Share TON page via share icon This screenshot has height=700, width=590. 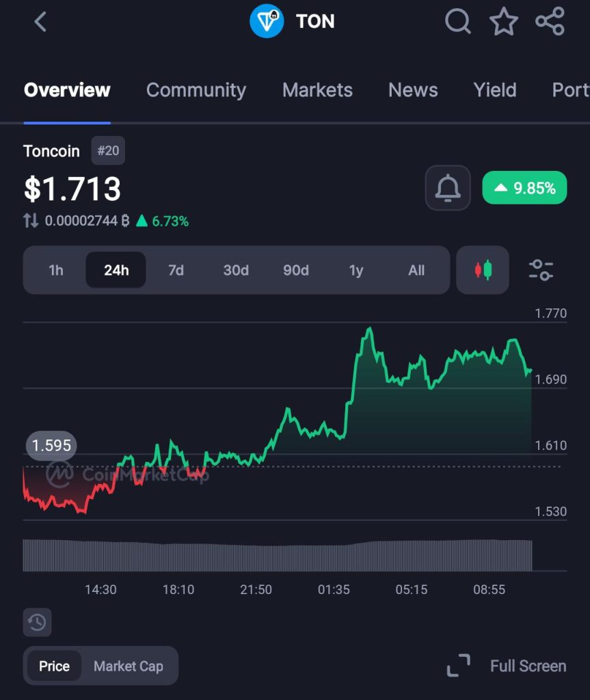550,21
